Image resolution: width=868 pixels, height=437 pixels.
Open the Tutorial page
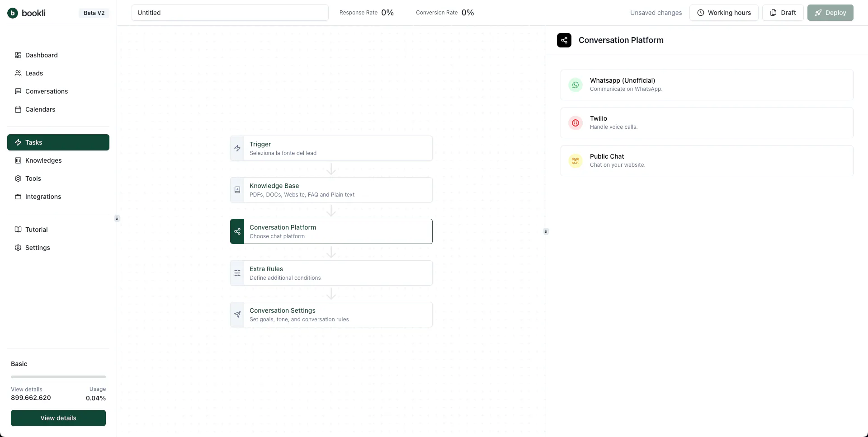coord(58,230)
